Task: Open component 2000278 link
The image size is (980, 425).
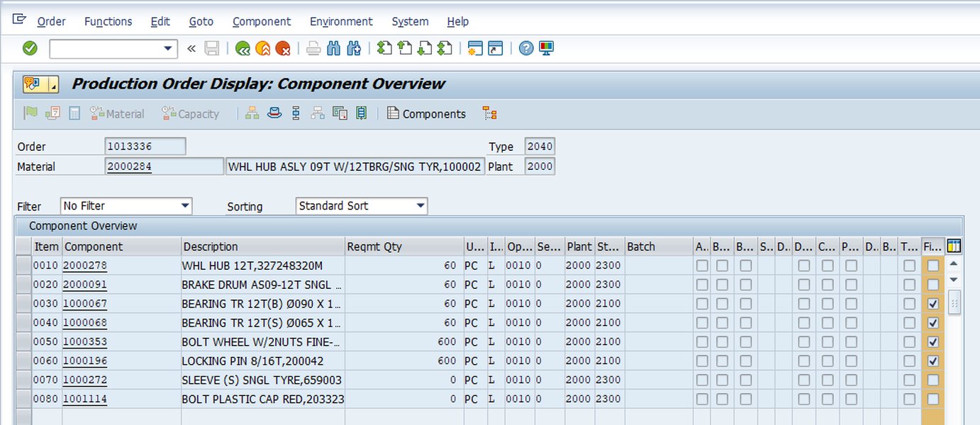Action: [x=87, y=265]
